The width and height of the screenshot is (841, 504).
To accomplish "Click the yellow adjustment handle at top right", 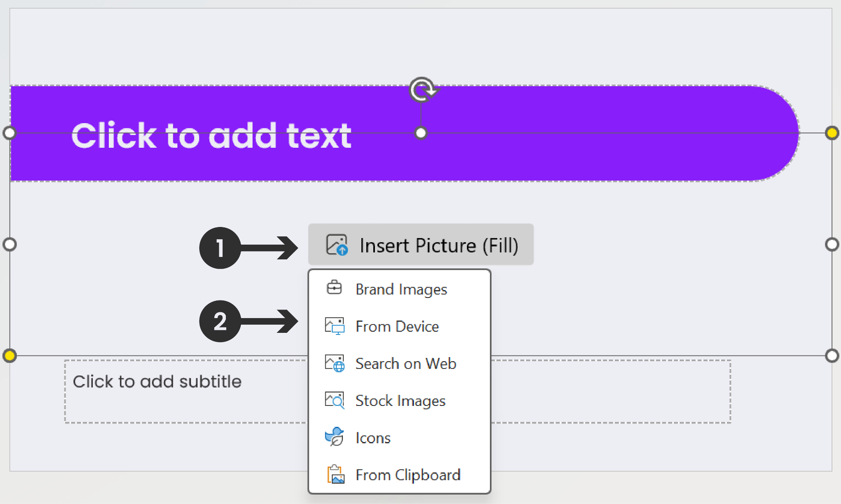I will pyautogui.click(x=832, y=133).
